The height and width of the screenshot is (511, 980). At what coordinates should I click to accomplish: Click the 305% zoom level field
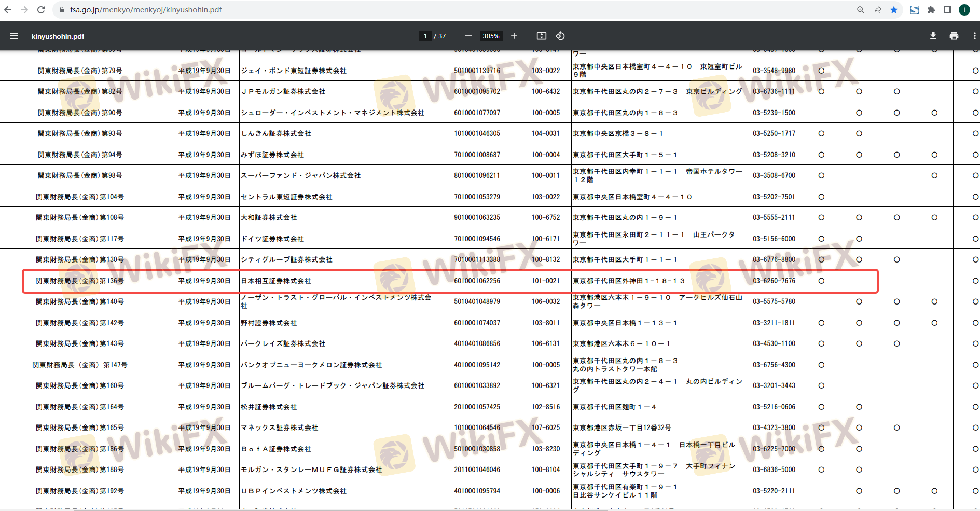pos(490,36)
